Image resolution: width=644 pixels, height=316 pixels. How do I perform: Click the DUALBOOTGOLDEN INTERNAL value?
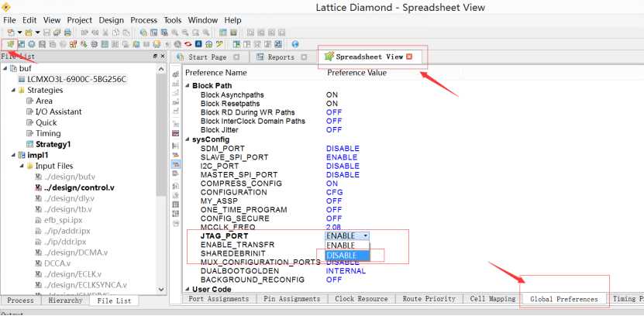(x=346, y=271)
